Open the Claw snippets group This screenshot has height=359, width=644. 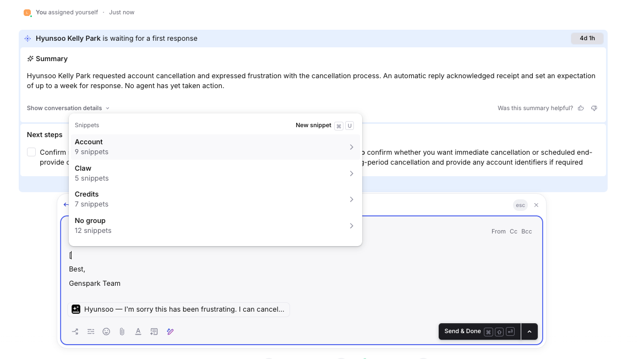[x=215, y=173]
